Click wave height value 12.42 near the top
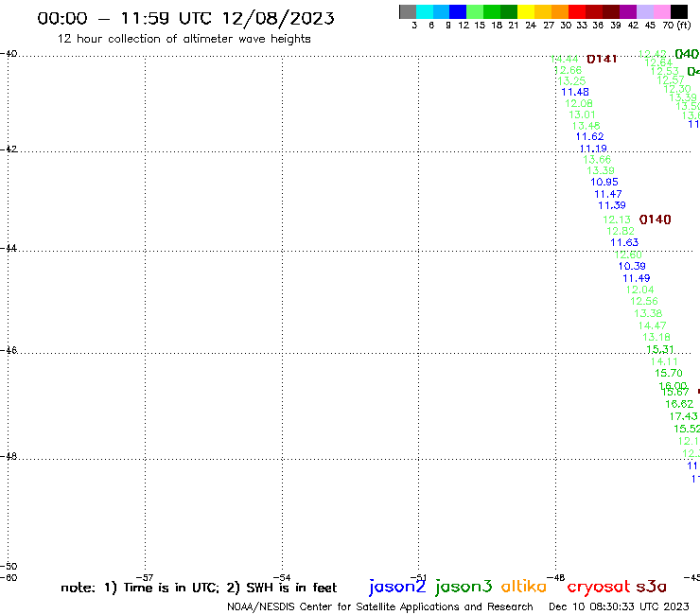The image size is (700, 615). tap(653, 54)
